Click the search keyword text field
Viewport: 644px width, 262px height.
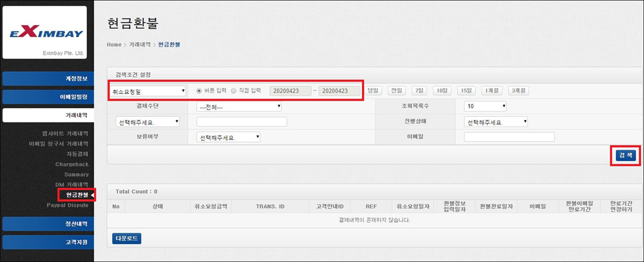(242, 122)
